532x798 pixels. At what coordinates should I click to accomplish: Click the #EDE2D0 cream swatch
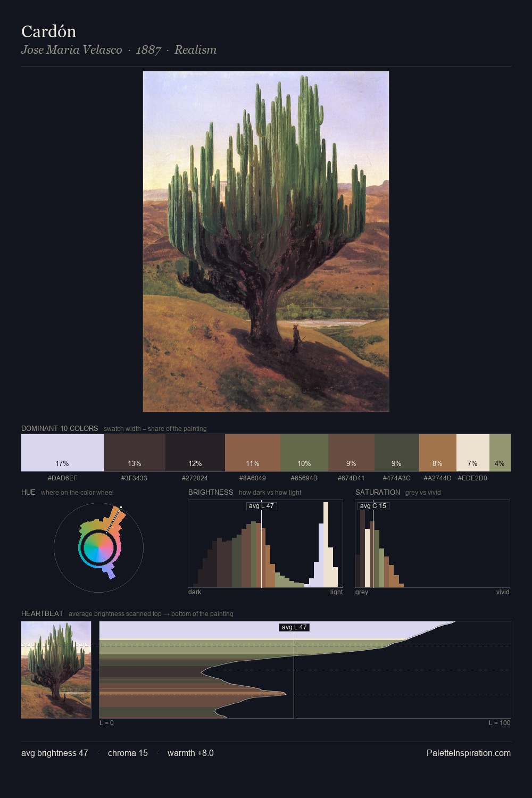click(x=472, y=453)
